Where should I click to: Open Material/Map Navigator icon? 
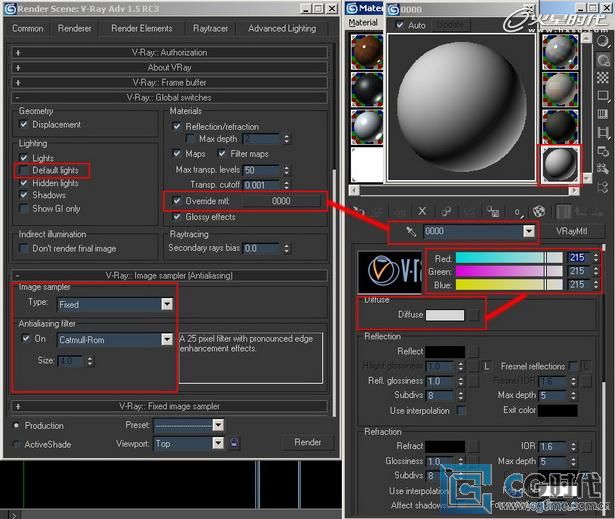point(602,187)
